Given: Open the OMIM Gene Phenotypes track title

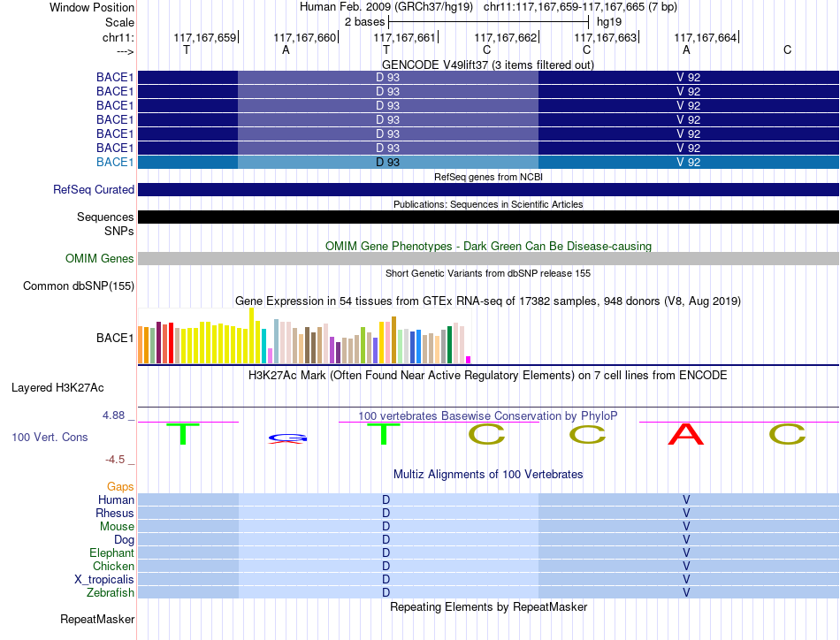Looking at the screenshot, I should point(488,247).
